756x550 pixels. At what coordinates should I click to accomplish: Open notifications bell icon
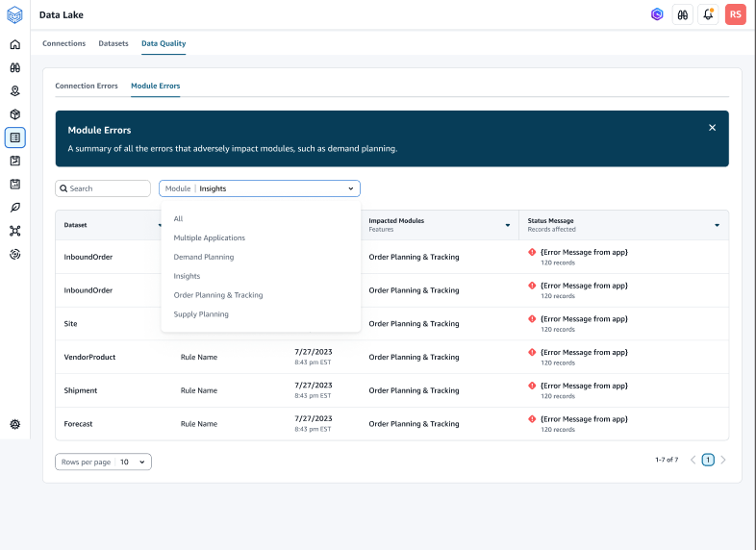pos(708,14)
